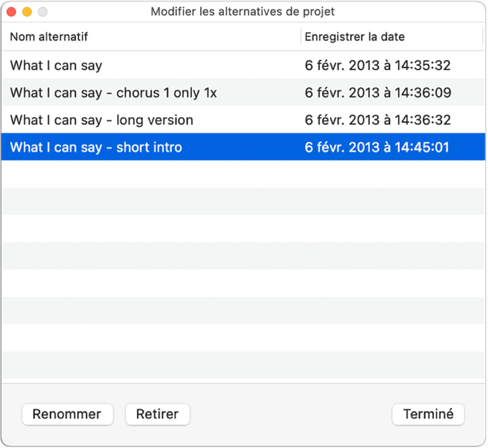This screenshot has height=448, width=488.
Task: Select 'What I can say - chorus 1 only 1x'
Action: 243,92
